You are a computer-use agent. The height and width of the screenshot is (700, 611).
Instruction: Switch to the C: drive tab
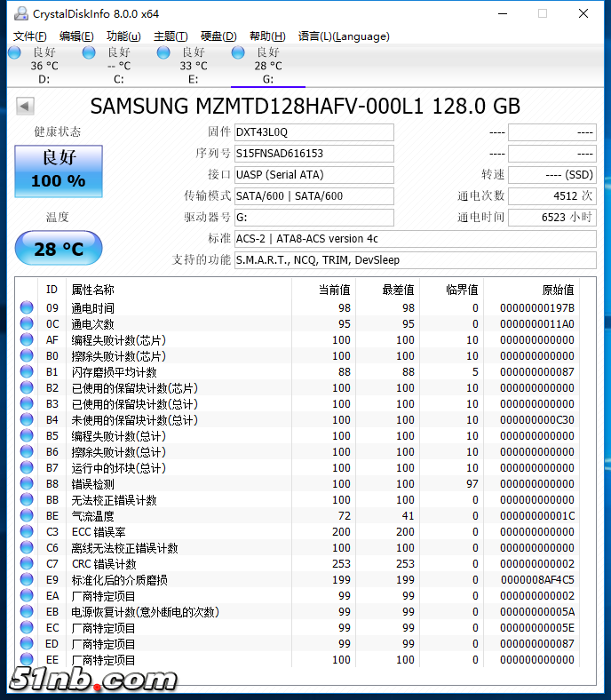110,66
